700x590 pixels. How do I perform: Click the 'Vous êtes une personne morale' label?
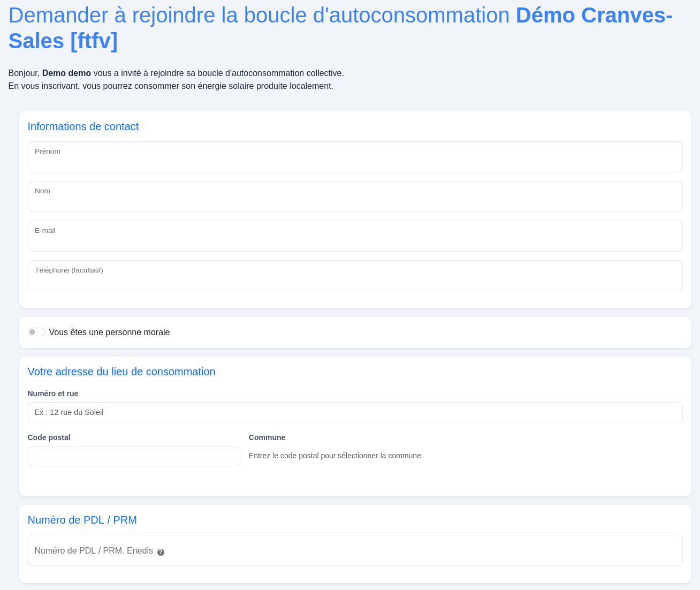[109, 332]
